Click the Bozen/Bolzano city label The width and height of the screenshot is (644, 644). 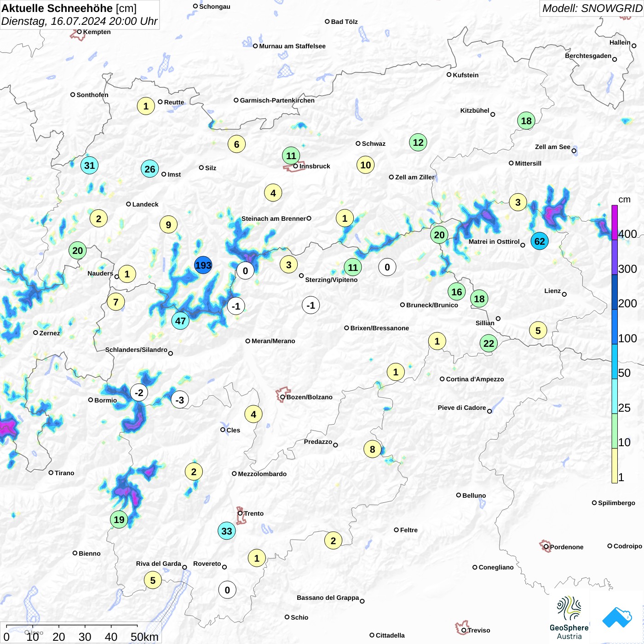pos(310,397)
